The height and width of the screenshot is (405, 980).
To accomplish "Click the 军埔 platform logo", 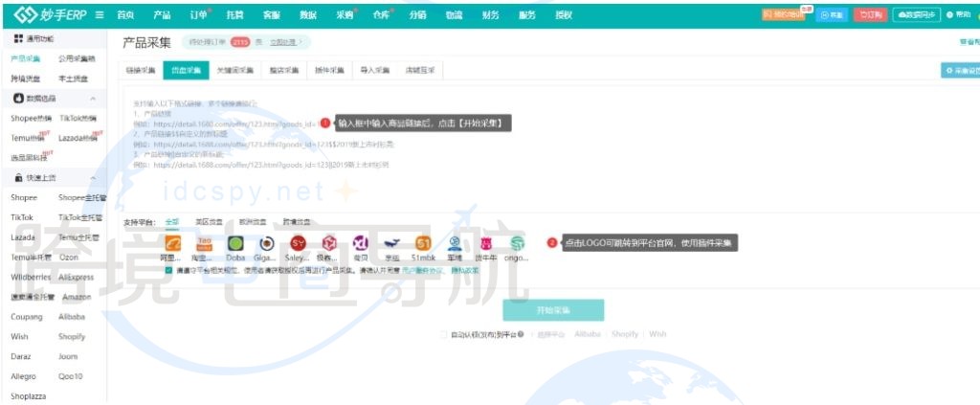I will tap(455, 244).
